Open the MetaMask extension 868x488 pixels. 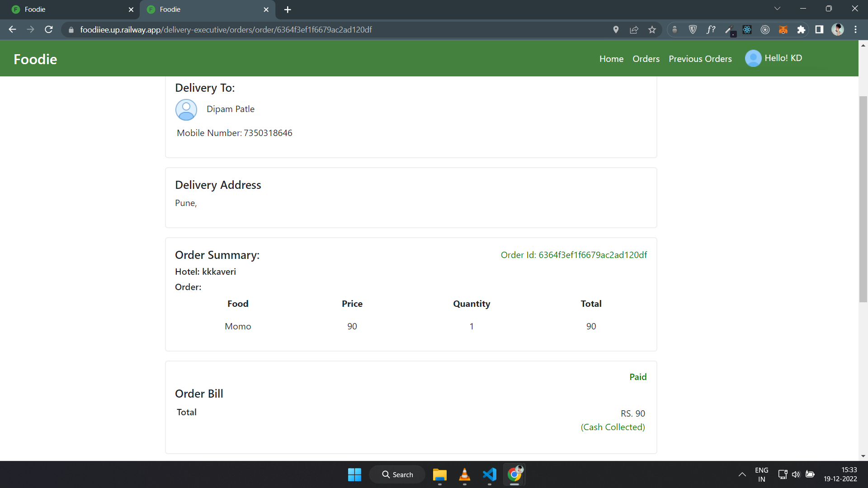[783, 29]
